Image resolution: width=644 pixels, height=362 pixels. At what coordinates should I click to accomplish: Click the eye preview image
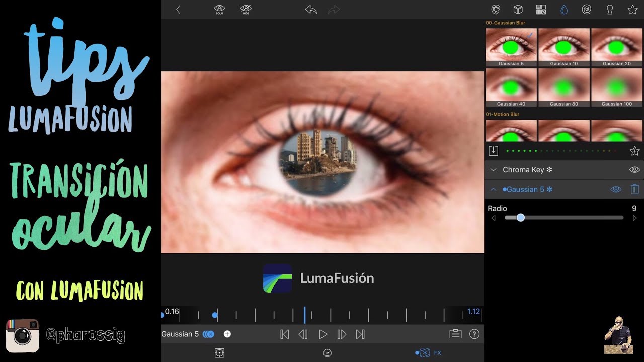point(323,162)
